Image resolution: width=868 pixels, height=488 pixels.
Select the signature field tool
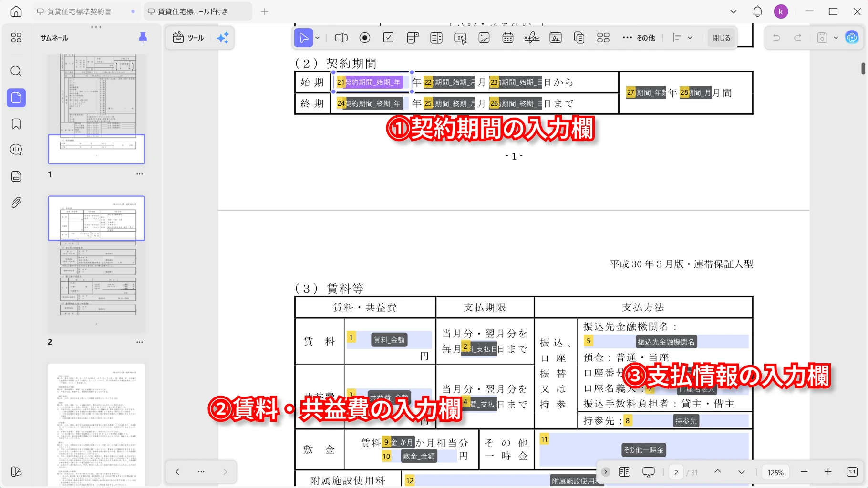(532, 38)
